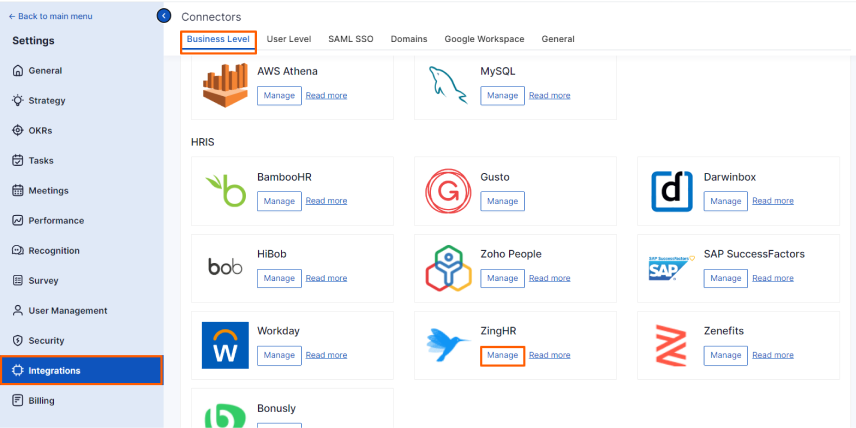Read more about Workday

pyautogui.click(x=326, y=355)
